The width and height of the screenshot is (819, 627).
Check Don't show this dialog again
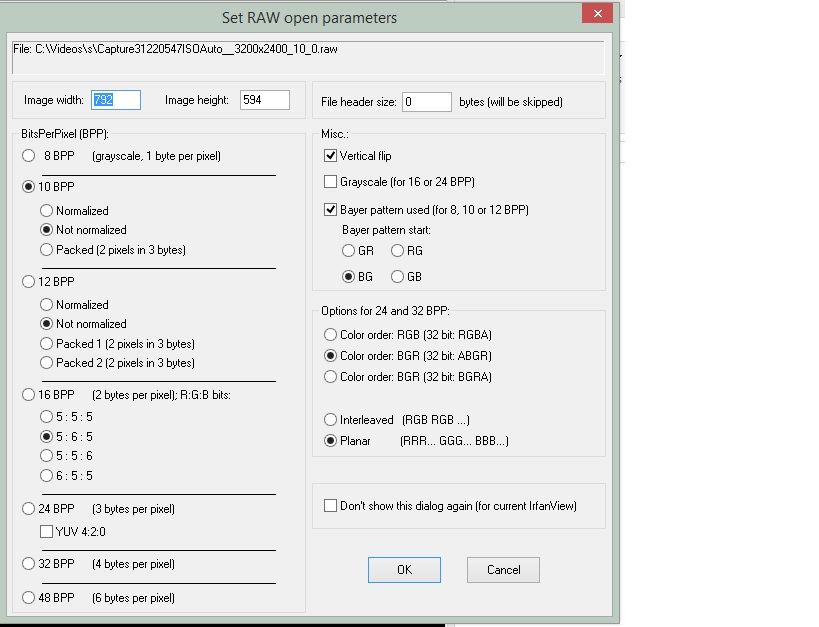coord(331,506)
